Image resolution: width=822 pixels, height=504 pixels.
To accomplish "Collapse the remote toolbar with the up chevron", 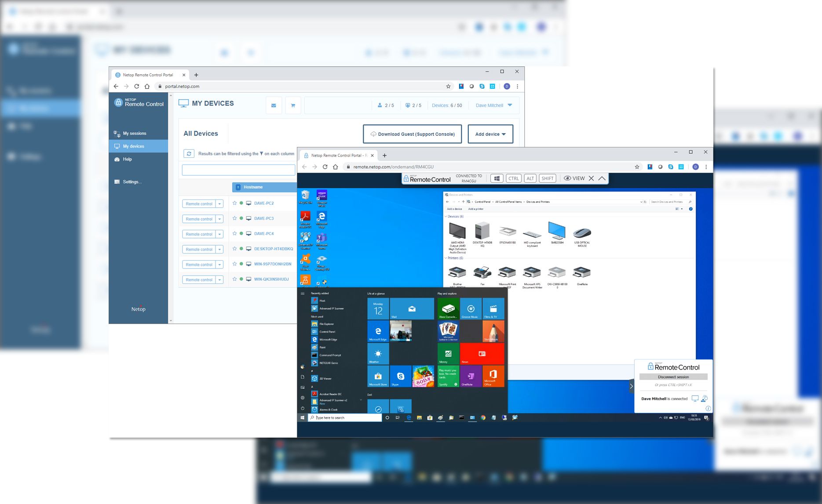I will (602, 178).
